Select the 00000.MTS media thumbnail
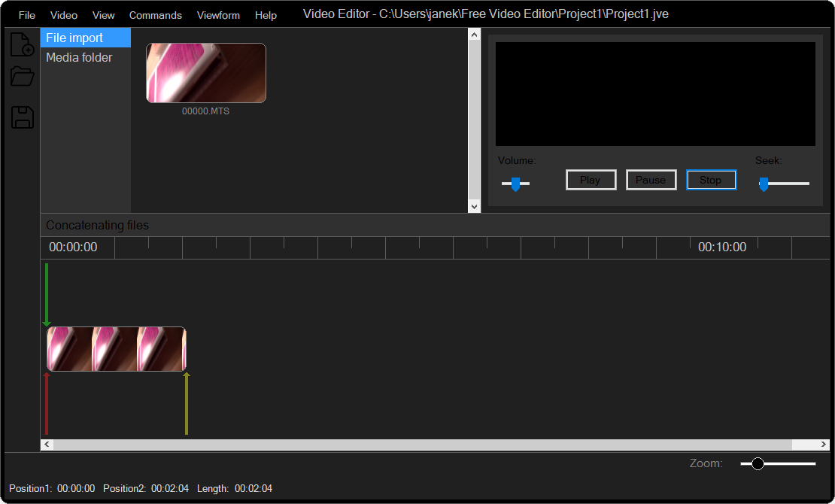This screenshot has width=835, height=504. pyautogui.click(x=205, y=73)
